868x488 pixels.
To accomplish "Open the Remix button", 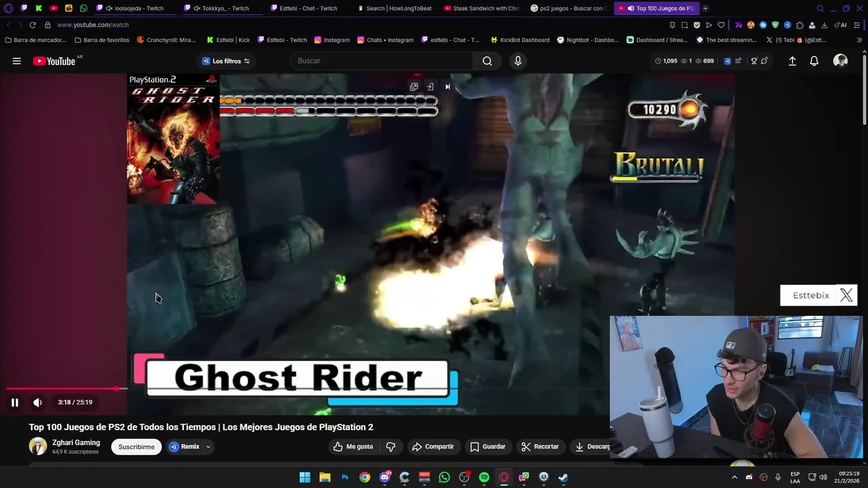I will pos(184,447).
